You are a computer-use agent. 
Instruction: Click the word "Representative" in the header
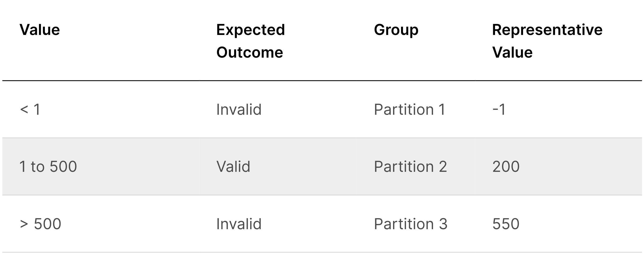[547, 30]
